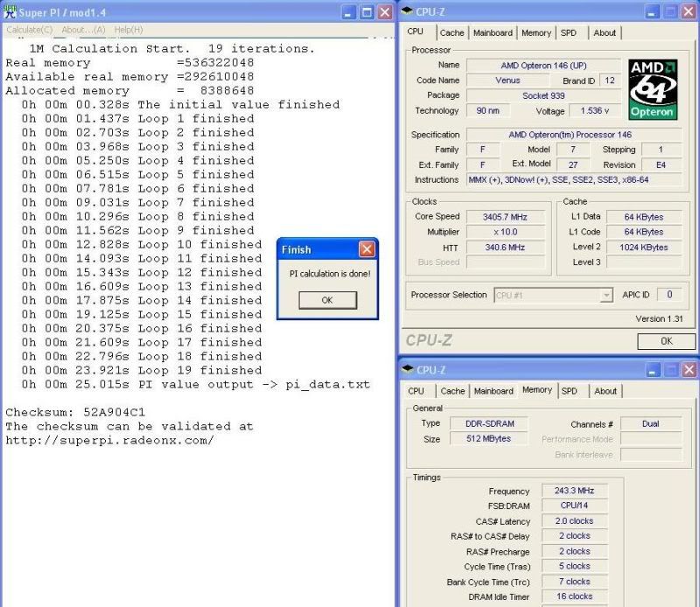Click the Version 1.31 label in CPU-Z
The height and width of the screenshot is (607, 700).
pyautogui.click(x=660, y=318)
